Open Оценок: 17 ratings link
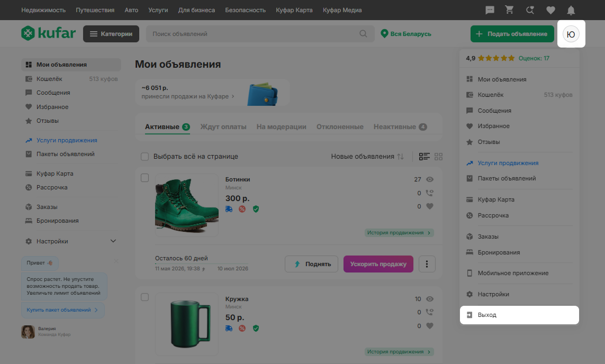605x364 pixels. (534, 58)
